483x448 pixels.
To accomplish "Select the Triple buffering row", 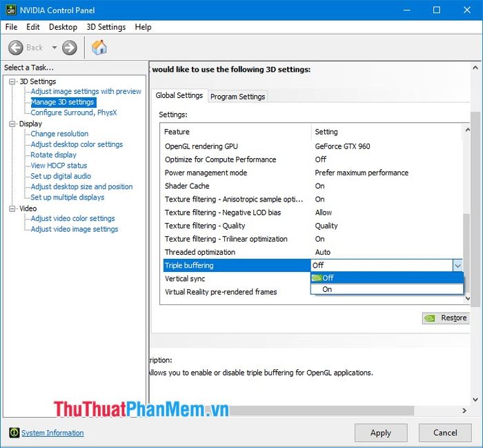I will click(237, 265).
